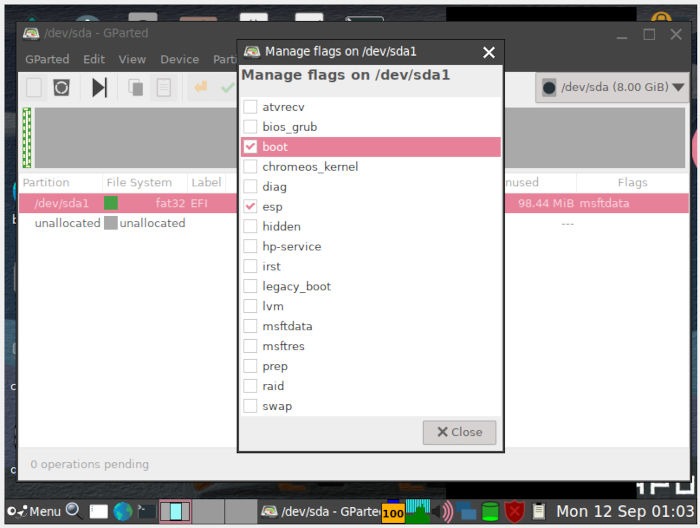The width and height of the screenshot is (700, 528).
Task: Enable the diag flag checkbox
Action: click(250, 187)
